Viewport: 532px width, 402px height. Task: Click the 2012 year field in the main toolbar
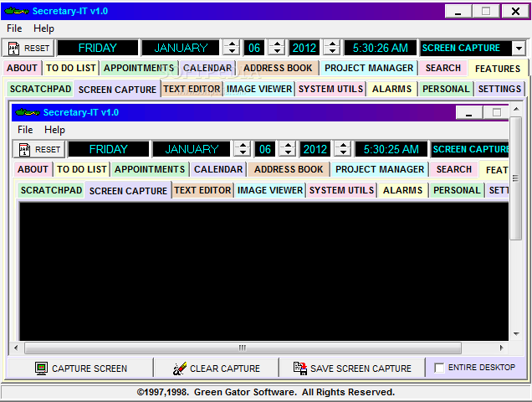tap(304, 48)
